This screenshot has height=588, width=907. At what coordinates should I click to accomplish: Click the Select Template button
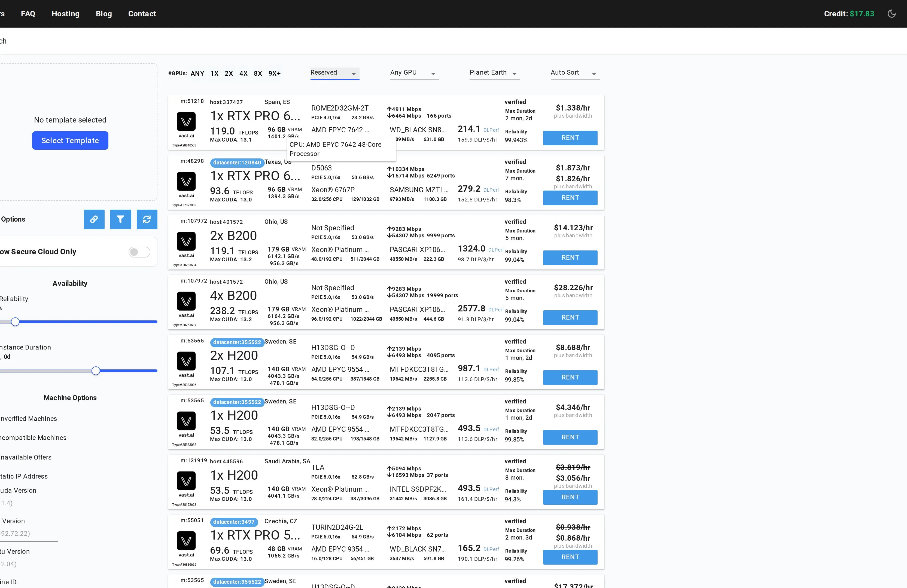point(70,140)
